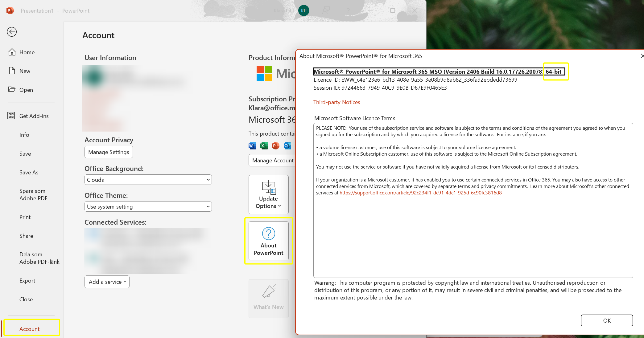Choose Spara som Adobe PDF
The height and width of the screenshot is (338, 644).
pyautogui.click(x=33, y=195)
